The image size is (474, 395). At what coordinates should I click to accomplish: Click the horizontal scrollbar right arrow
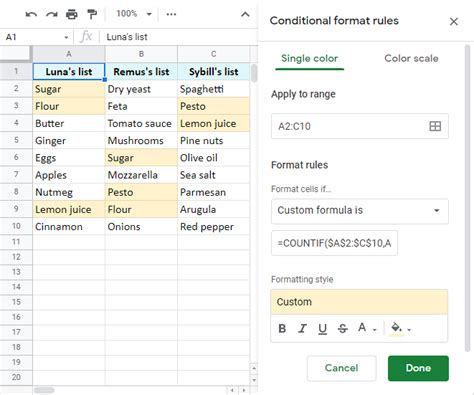244,390
